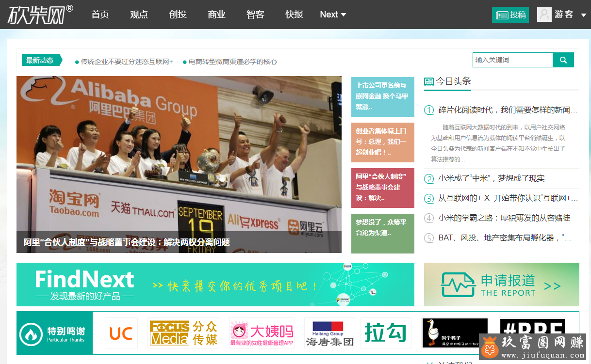591x364 pixels.
Task: Click the 特别鸣谢 flame icon
Action: (31, 334)
